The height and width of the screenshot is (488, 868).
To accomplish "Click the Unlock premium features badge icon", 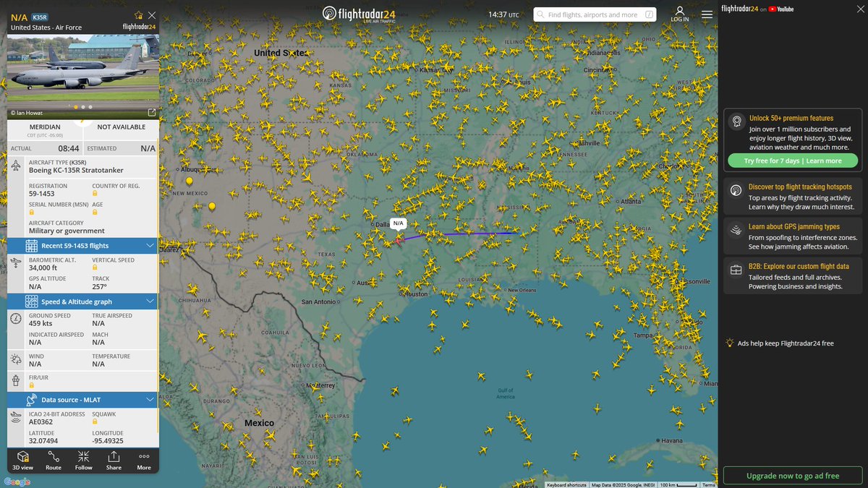I will click(736, 121).
